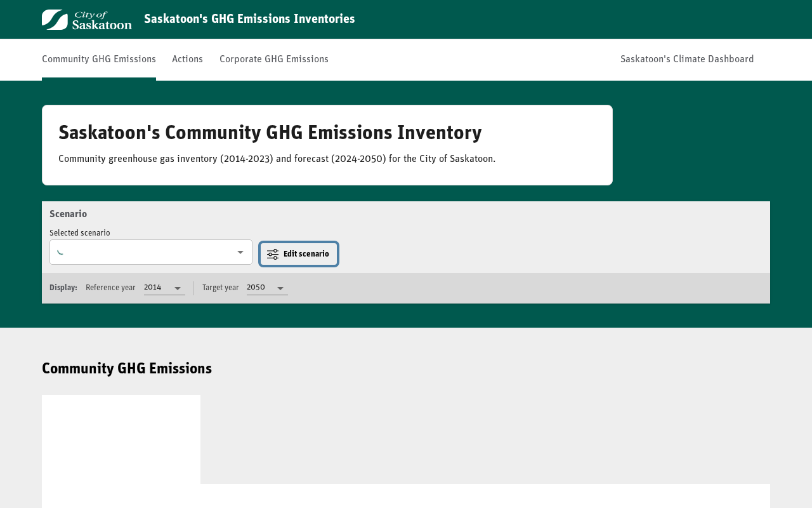Expand the Target year 2050 dropdown
Screen dimensions: 812x508
(x=266, y=288)
